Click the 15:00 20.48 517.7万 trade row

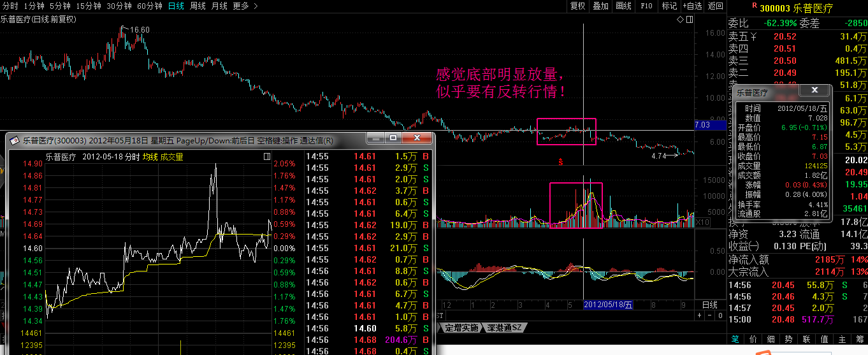pos(797,319)
